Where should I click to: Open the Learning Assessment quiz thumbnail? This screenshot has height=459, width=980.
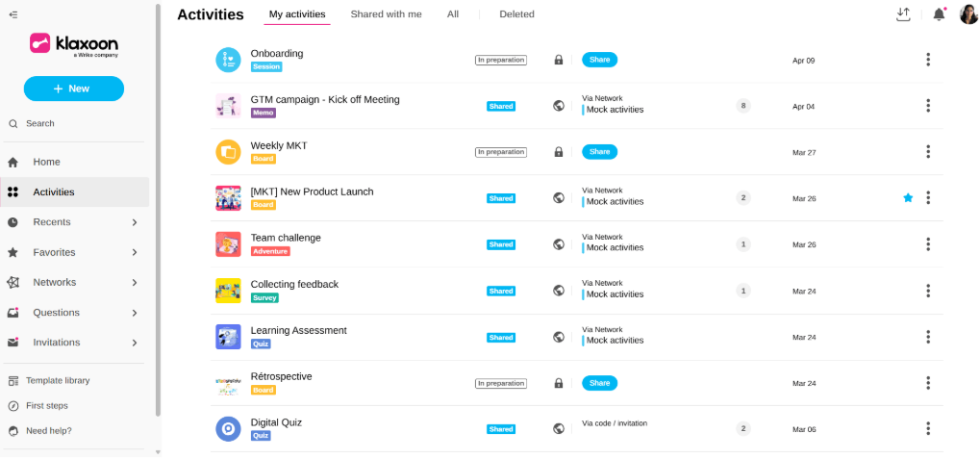228,337
